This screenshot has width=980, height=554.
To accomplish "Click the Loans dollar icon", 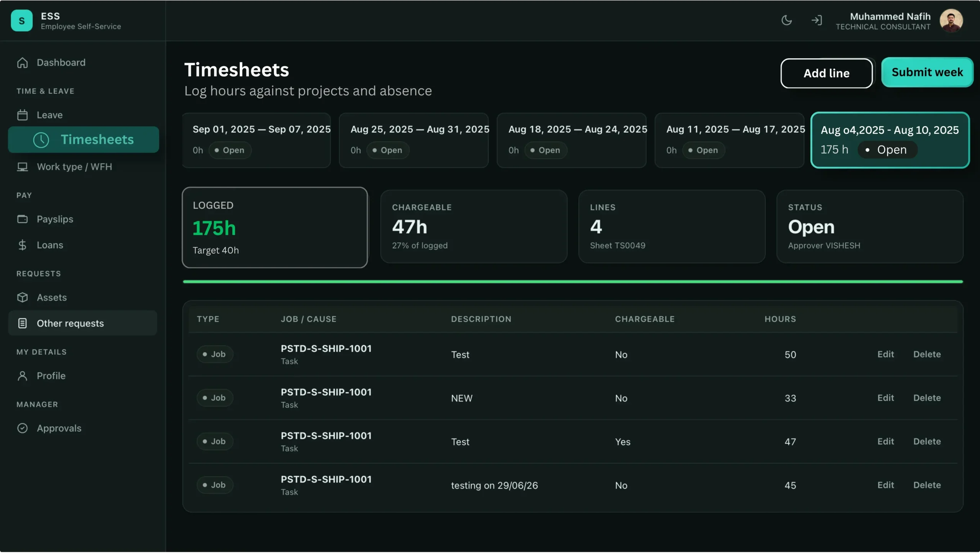I will pos(23,245).
